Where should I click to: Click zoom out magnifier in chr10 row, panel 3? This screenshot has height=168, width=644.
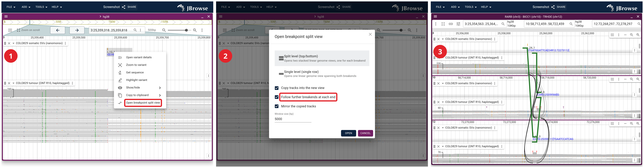point(632,79)
